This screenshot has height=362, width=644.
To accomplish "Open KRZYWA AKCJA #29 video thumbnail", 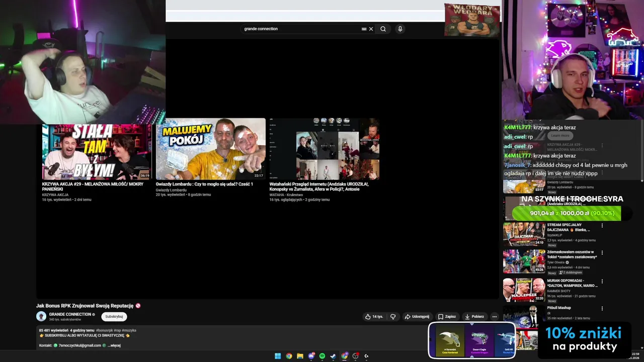I will click(x=97, y=152).
